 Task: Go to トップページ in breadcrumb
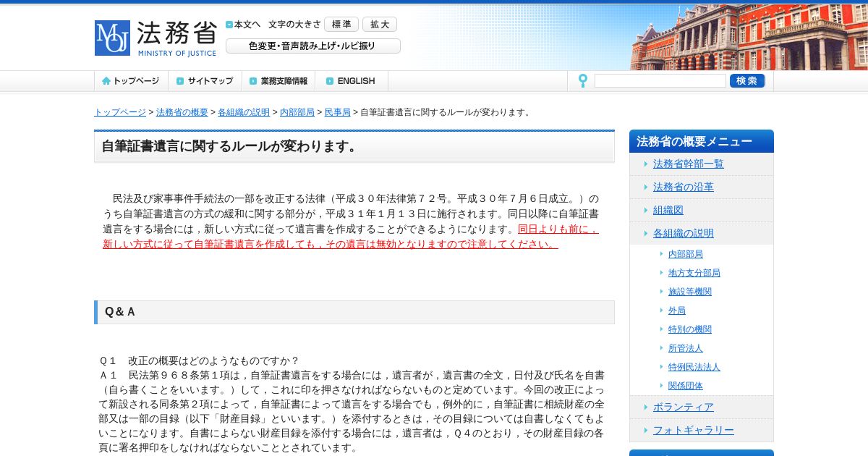pyautogui.click(x=120, y=112)
